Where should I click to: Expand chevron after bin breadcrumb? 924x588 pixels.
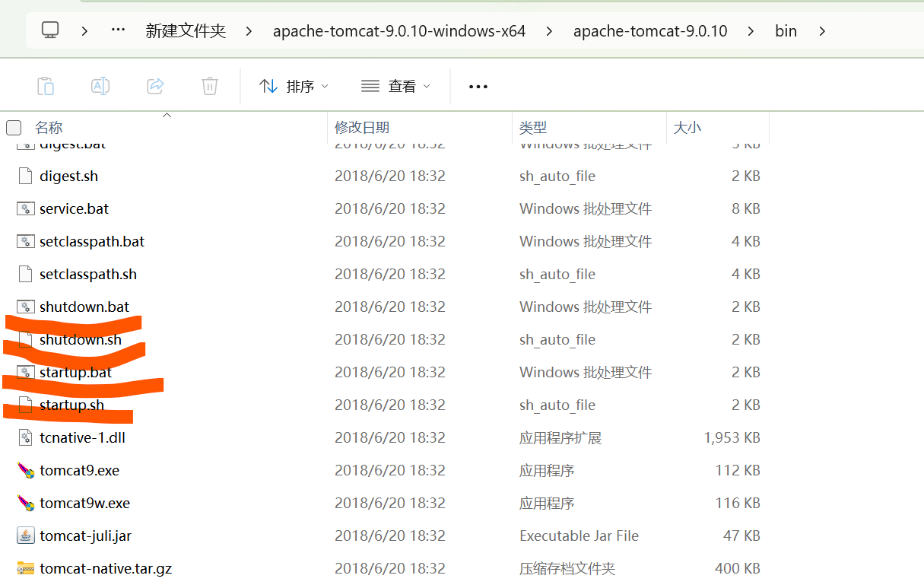821,31
